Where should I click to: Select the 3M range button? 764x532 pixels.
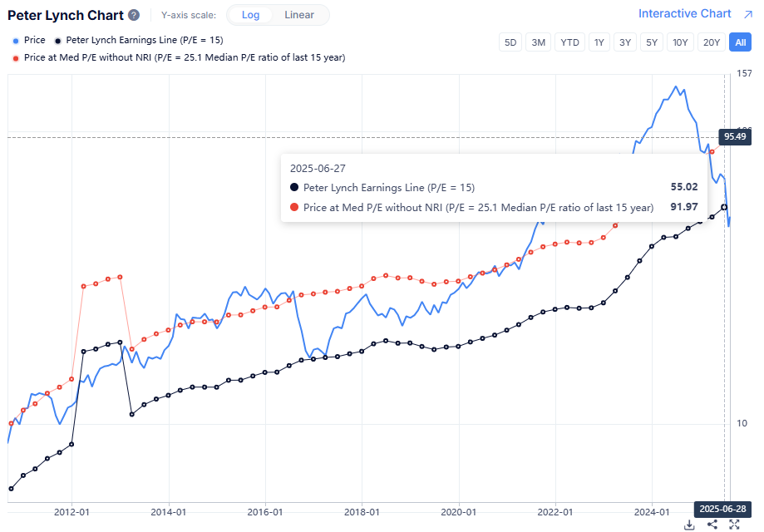coord(538,42)
